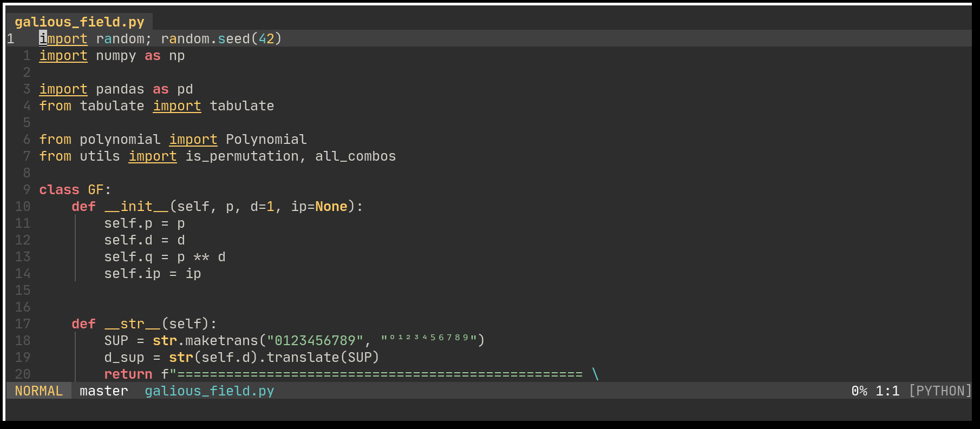The height and width of the screenshot is (429, 980).
Task: Click the line number 10 in the gutter
Action: [23, 207]
